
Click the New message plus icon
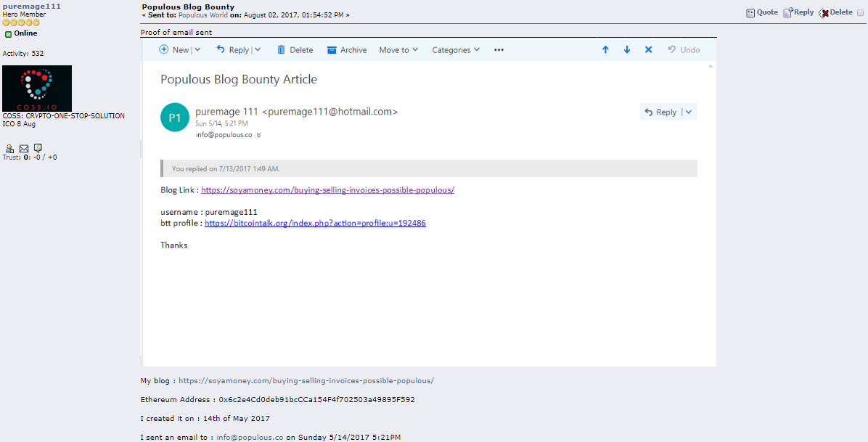point(164,49)
